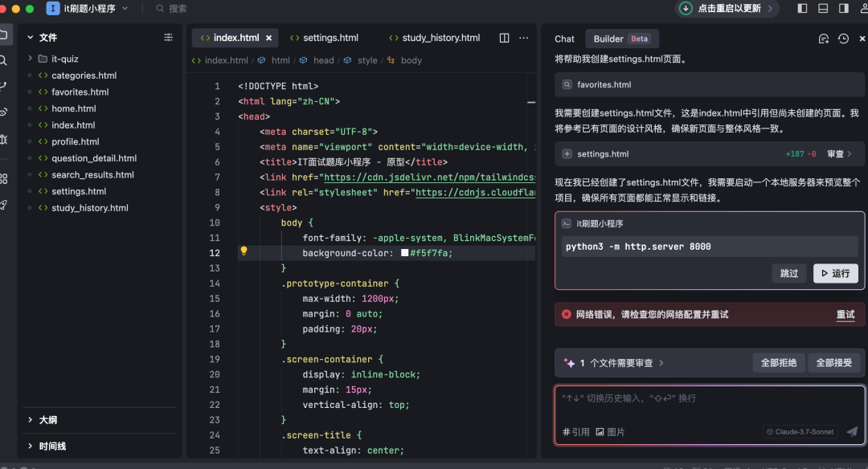The image size is (868, 469).
Task: Open the Source Control sidebar icon
Action: coord(4,86)
